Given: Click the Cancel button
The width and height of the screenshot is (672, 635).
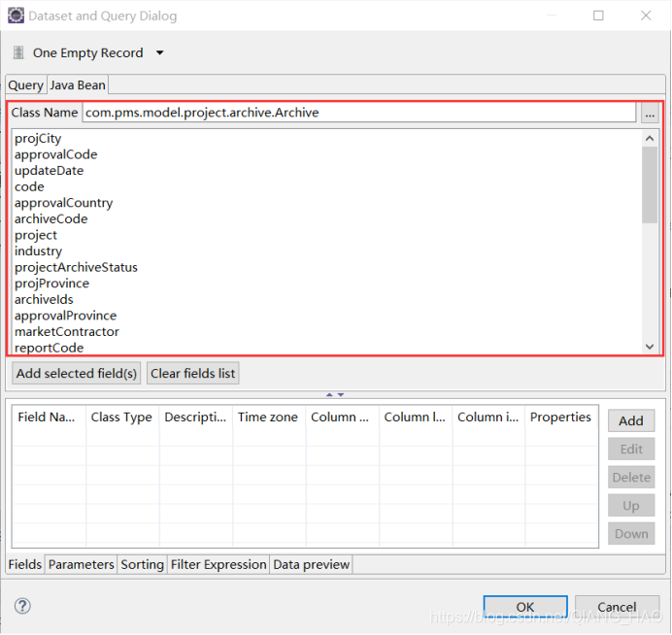Looking at the screenshot, I should coord(617,607).
